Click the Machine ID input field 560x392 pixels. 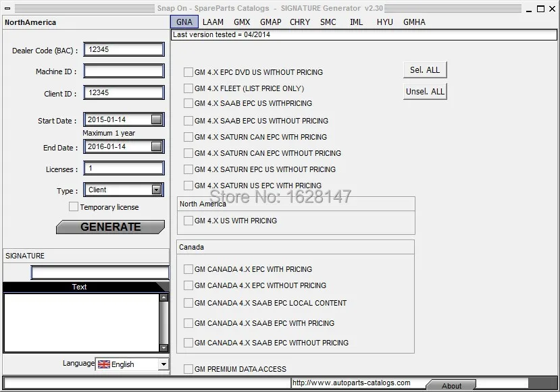[x=124, y=71]
